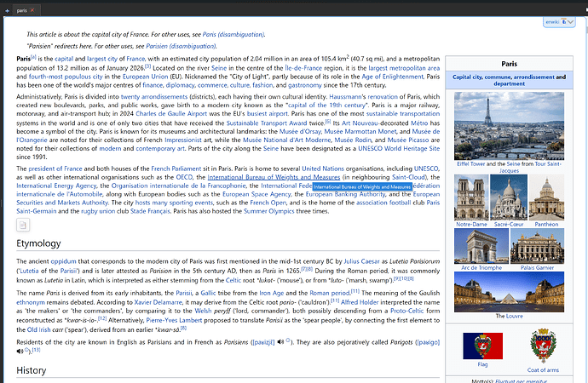
Task: Open the Palais Garnier thumbnail
Action: [537, 246]
